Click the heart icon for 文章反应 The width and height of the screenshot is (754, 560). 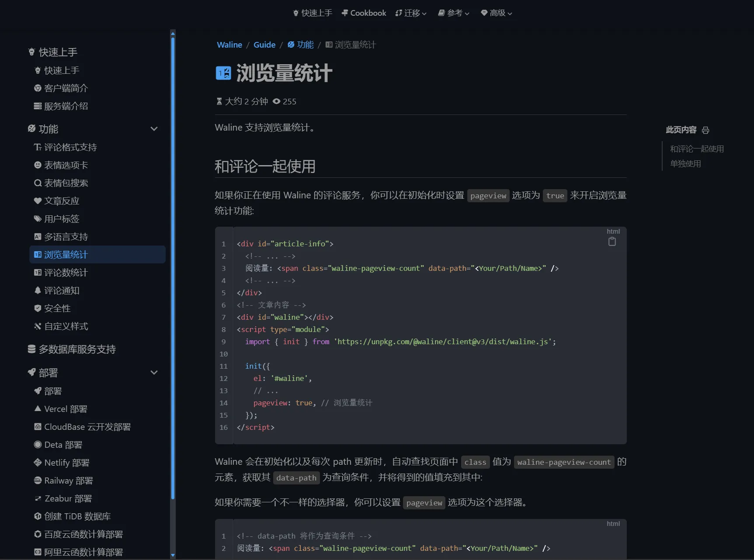pyautogui.click(x=38, y=201)
